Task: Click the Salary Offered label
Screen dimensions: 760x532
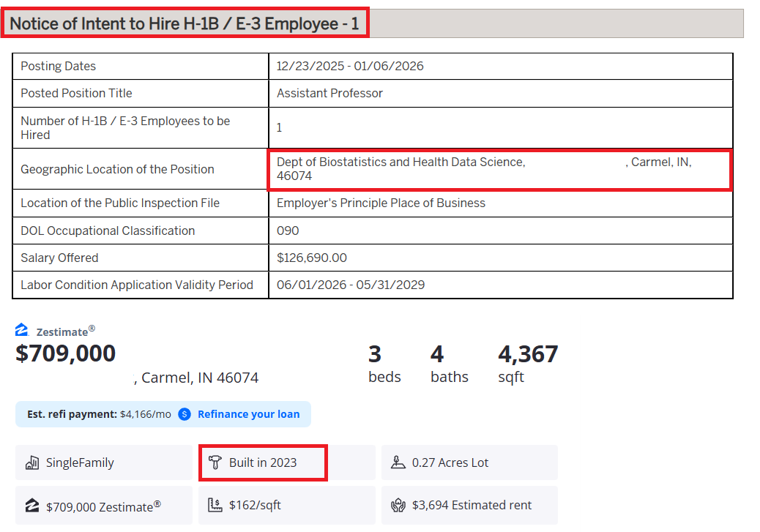Action: [59, 258]
